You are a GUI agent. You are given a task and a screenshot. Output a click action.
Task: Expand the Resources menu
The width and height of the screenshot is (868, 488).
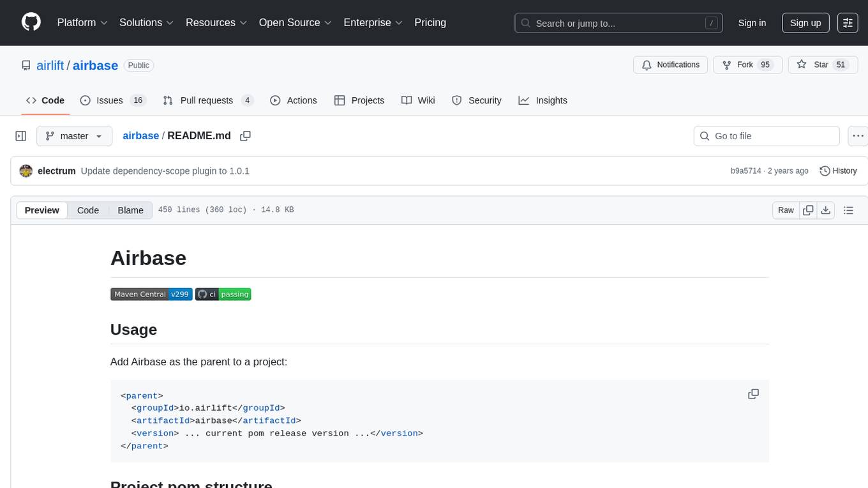click(x=216, y=22)
